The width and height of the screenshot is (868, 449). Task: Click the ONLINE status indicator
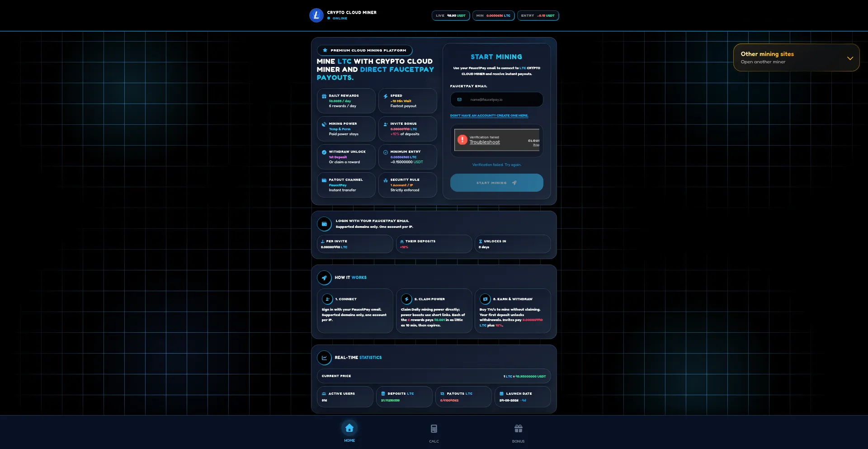point(338,19)
